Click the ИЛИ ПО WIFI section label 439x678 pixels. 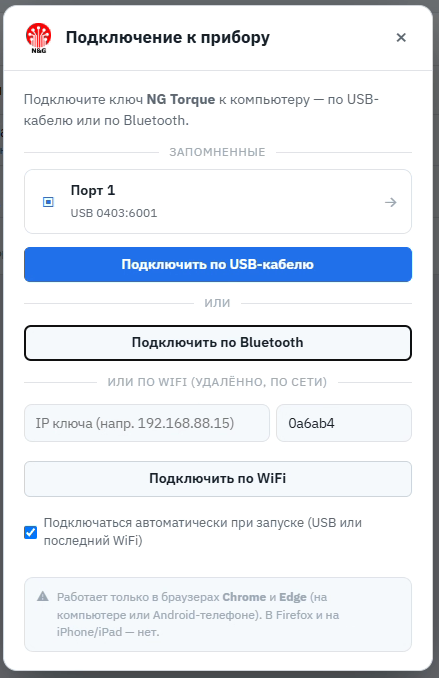point(217,382)
